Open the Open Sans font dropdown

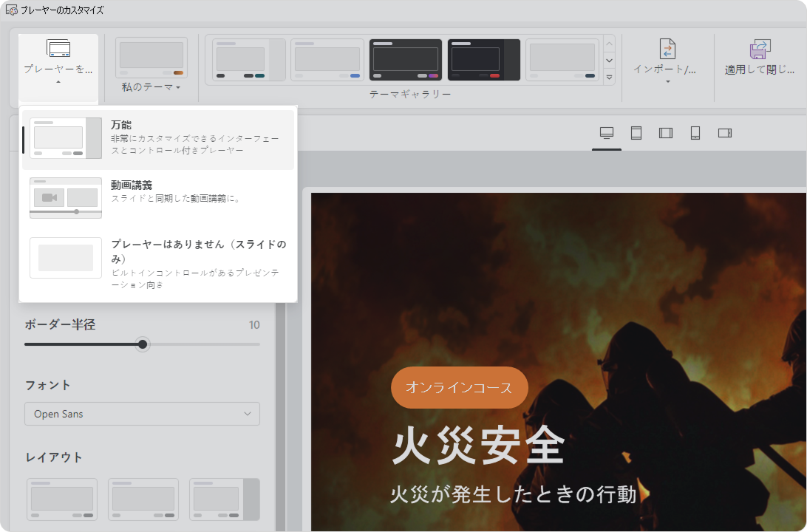[x=142, y=414]
